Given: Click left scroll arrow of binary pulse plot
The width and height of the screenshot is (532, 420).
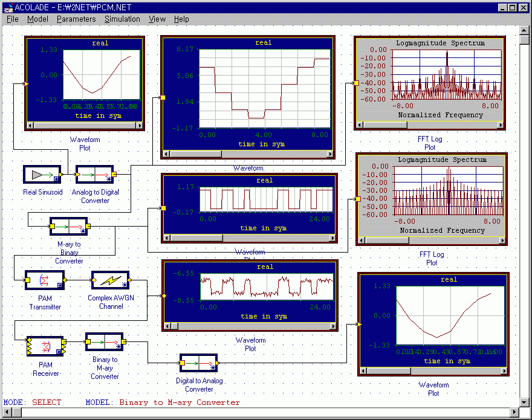Looking at the screenshot, I should tap(167, 238).
